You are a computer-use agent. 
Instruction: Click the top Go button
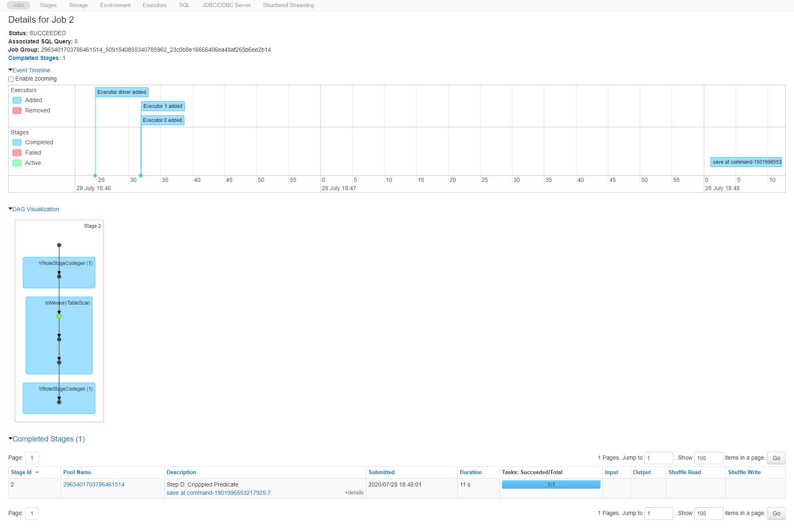click(x=776, y=458)
